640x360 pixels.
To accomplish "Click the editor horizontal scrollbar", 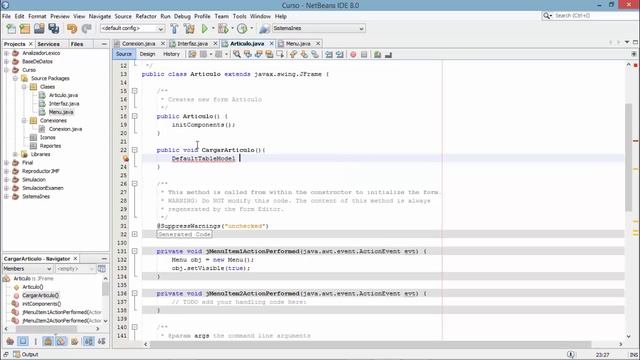I will coord(371,344).
